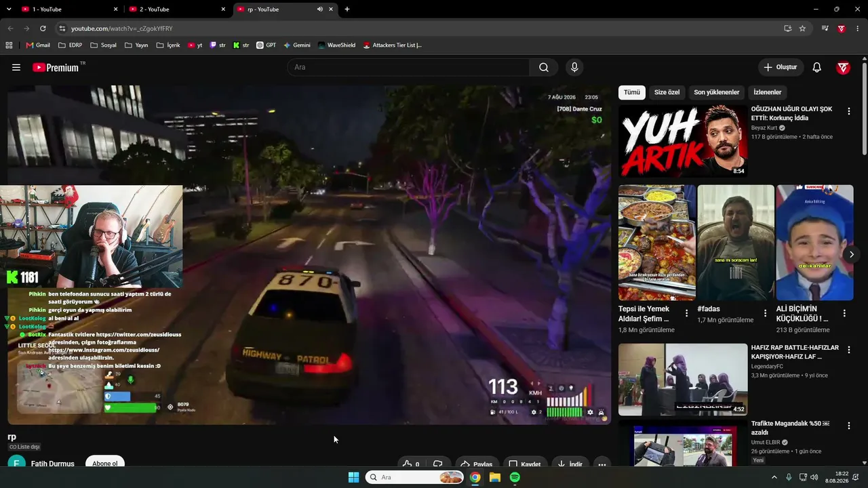Open Attackers Tier List bookmark
Image resolution: width=868 pixels, height=488 pixels.
pos(393,45)
